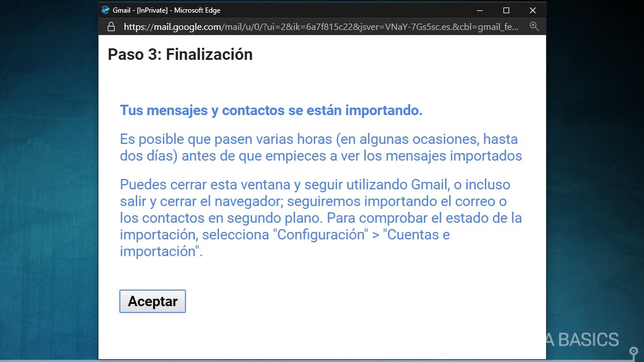Open page zoom via the magnifier icon

[534, 26]
